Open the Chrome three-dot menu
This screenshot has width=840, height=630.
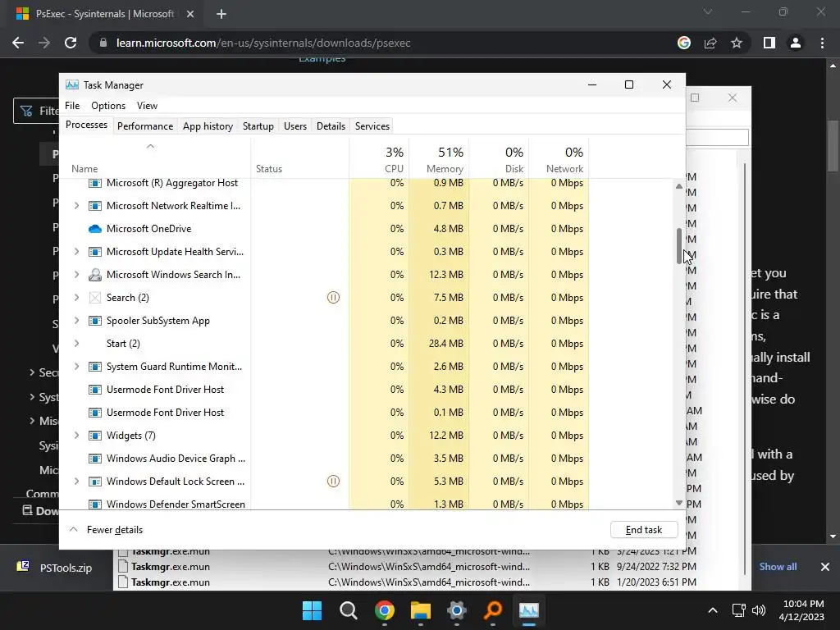[x=822, y=43]
